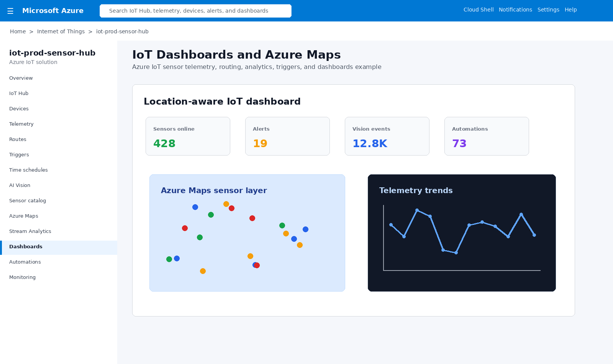Image resolution: width=613 pixels, height=364 pixels.
Task: Click the Vision events 12.8K card
Action: click(387, 136)
